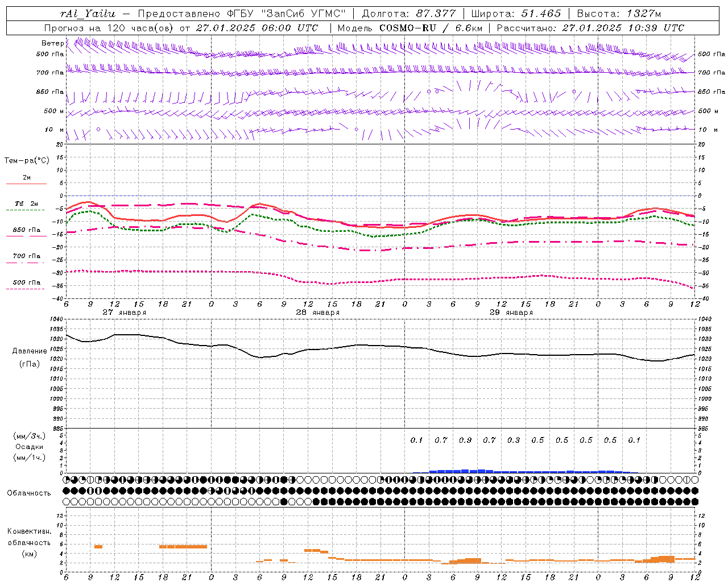Click the Давление pressure panel label
Viewport: 728px width, 582px height.
[29, 351]
